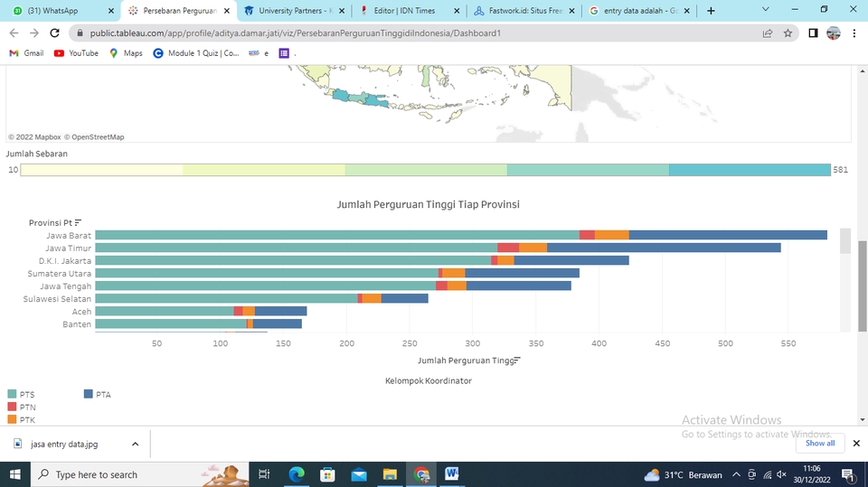
Task: Highlight PTK in legend
Action: pyautogui.click(x=21, y=420)
